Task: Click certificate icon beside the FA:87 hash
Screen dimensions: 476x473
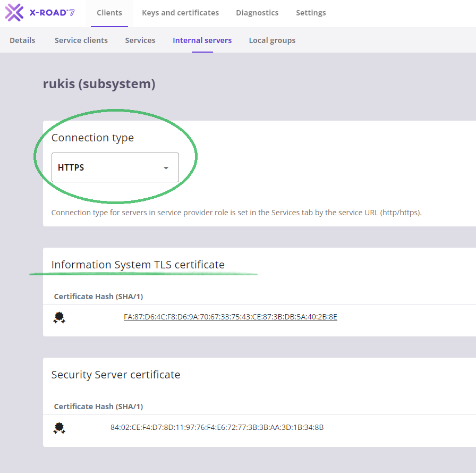Action: (x=59, y=318)
